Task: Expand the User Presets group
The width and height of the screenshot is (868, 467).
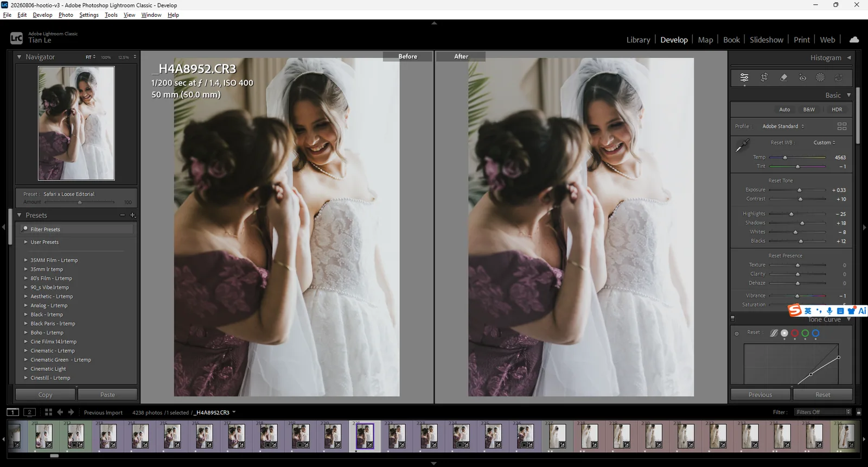Action: click(x=25, y=242)
